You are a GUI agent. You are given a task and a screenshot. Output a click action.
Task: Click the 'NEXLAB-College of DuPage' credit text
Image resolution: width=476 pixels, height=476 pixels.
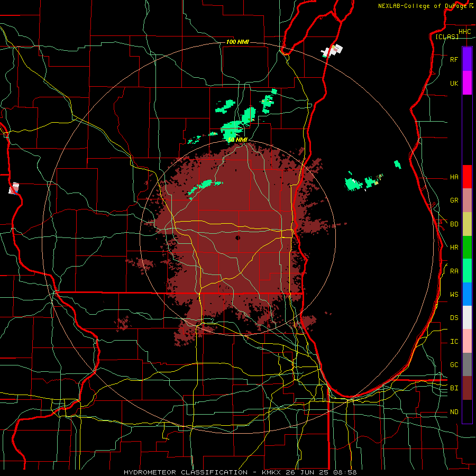(422, 6)
